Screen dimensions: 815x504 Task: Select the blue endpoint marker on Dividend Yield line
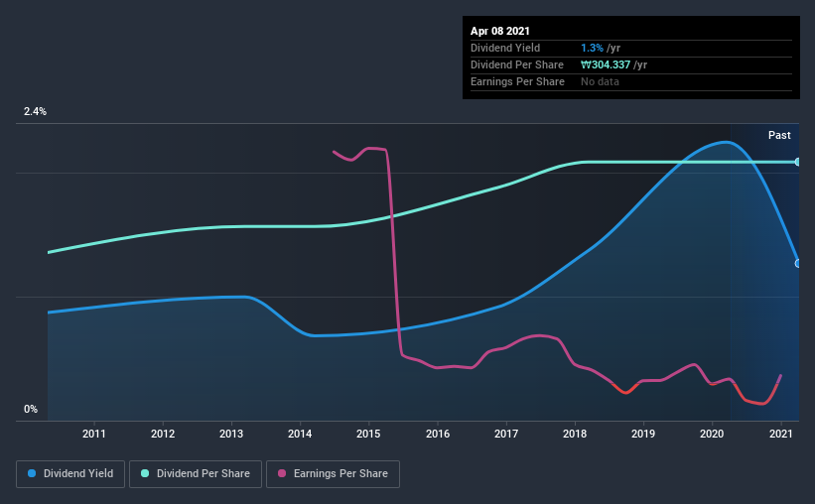tap(797, 264)
